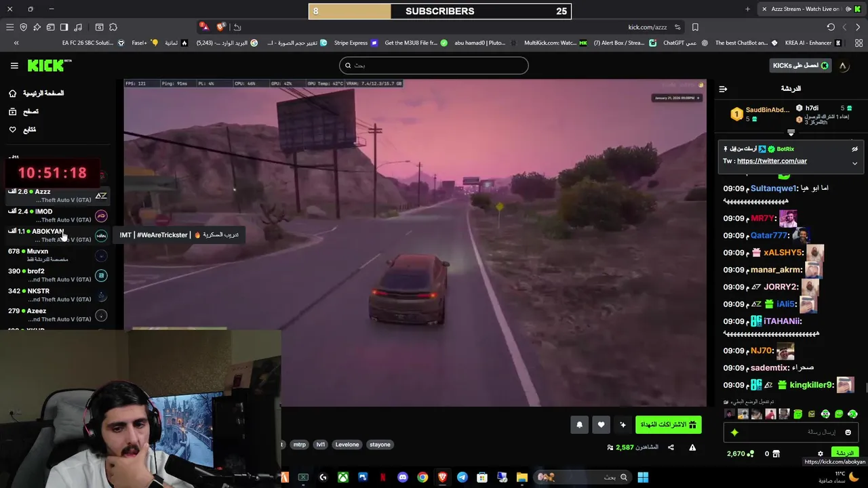The image size is (868, 488).
Task: Open Discord from the taskbar
Action: click(403, 477)
